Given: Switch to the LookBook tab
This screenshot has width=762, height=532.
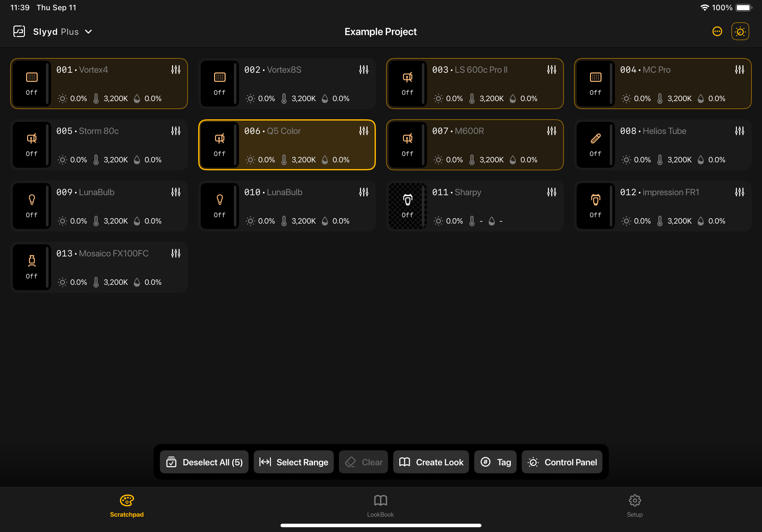Looking at the screenshot, I should [x=380, y=506].
